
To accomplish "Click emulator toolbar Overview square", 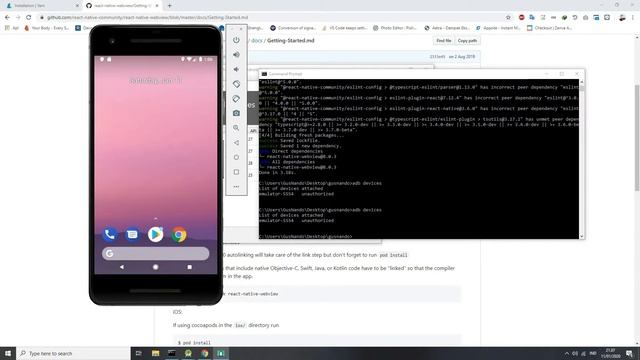I will point(236,172).
